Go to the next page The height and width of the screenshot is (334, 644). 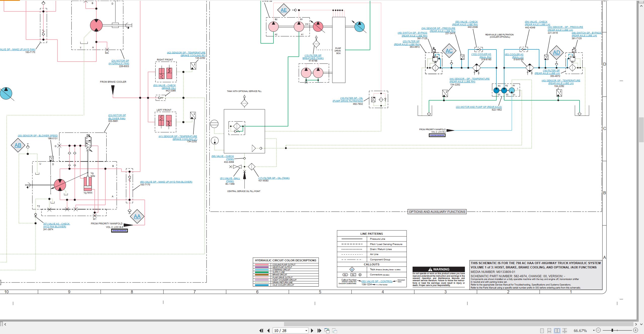pyautogui.click(x=312, y=330)
